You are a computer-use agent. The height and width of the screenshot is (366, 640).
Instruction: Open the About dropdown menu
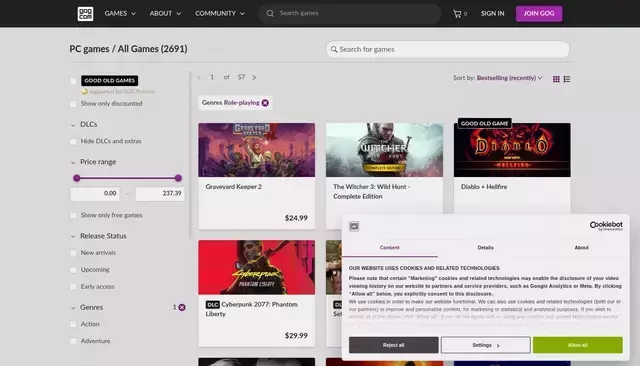point(165,13)
